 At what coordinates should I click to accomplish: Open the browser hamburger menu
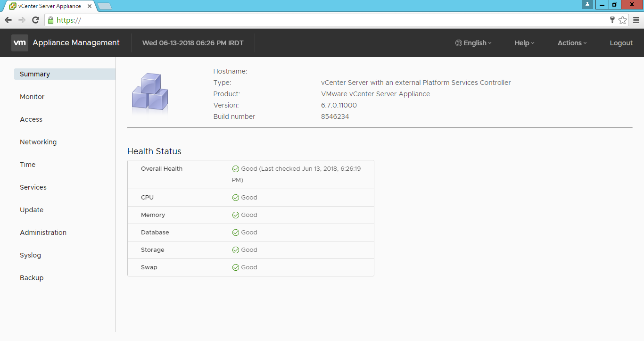636,20
